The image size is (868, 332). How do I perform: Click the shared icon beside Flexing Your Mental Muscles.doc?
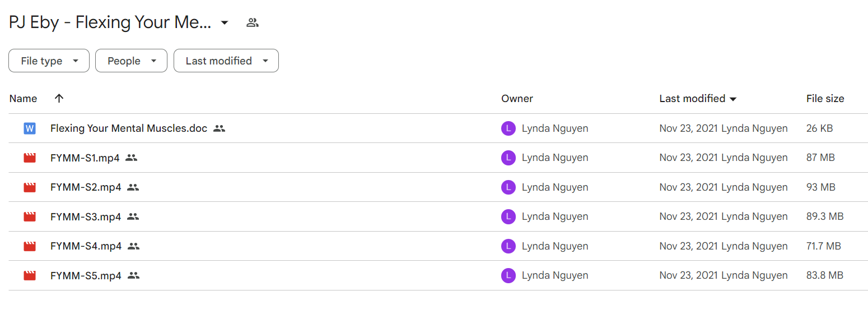pyautogui.click(x=220, y=128)
